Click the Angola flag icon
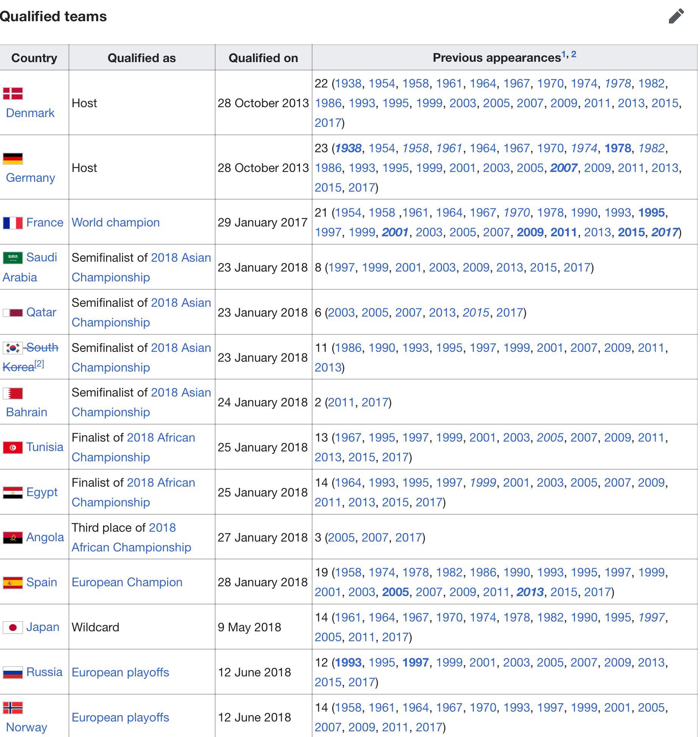The width and height of the screenshot is (700, 737). [13, 537]
